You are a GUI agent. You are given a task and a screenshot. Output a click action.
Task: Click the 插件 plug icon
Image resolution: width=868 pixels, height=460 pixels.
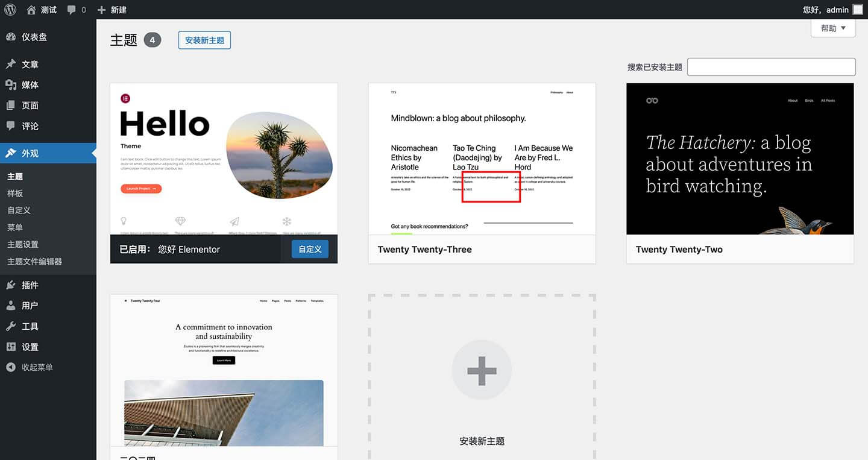click(11, 285)
